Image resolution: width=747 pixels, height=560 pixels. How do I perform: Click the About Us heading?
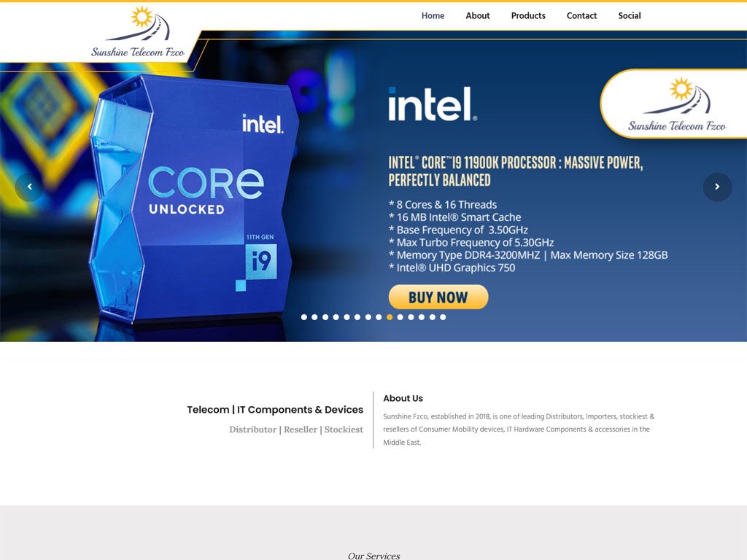(403, 399)
